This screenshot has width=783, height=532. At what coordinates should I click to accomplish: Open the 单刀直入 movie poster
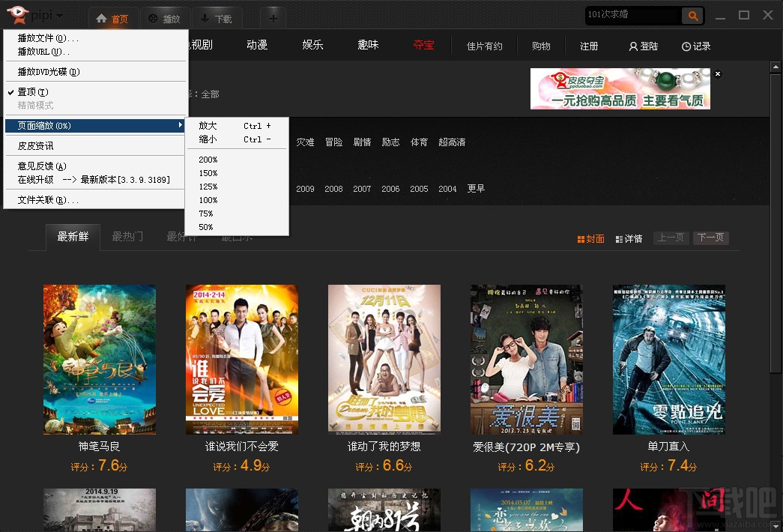668,360
